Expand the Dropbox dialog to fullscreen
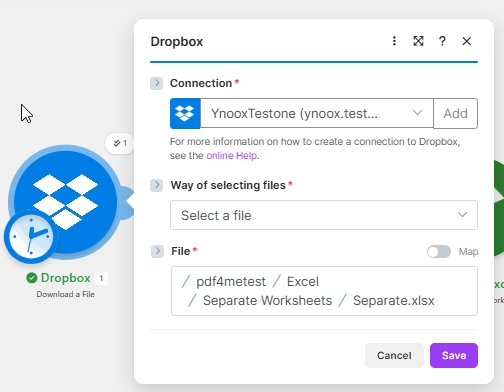 point(418,41)
